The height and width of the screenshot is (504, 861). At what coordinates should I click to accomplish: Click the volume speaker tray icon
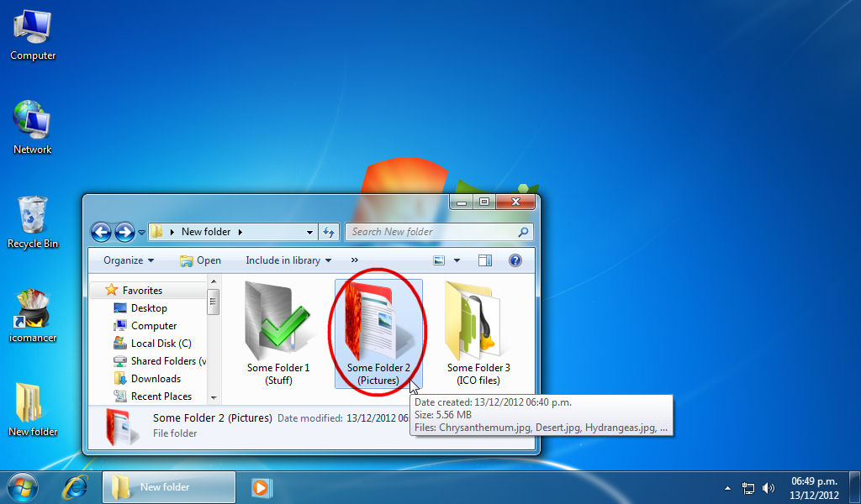769,487
